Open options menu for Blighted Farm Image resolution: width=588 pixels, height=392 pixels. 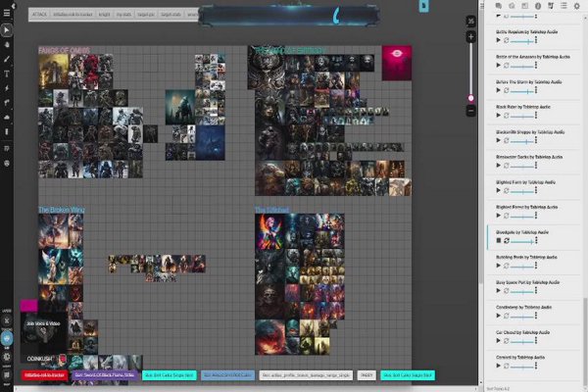pos(536,190)
